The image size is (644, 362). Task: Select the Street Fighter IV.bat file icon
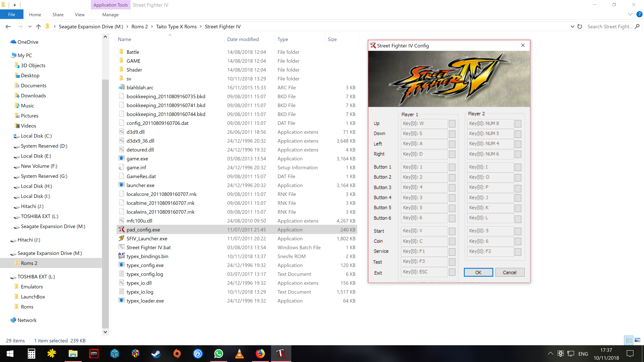point(121,247)
